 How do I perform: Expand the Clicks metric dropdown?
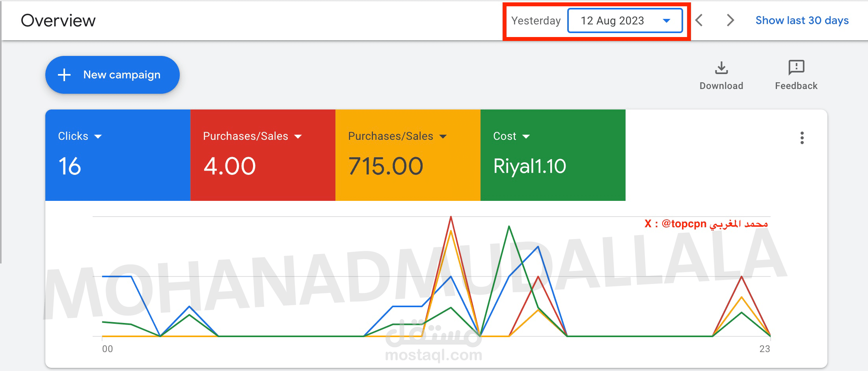point(98,136)
